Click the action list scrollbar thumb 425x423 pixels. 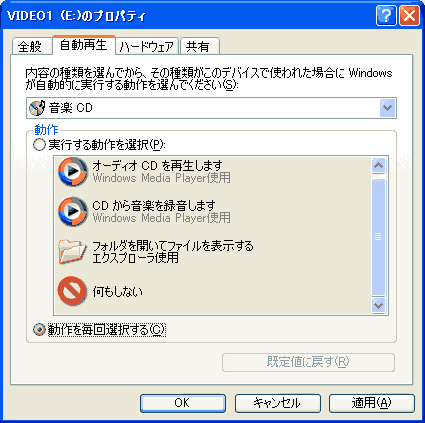[x=378, y=237]
